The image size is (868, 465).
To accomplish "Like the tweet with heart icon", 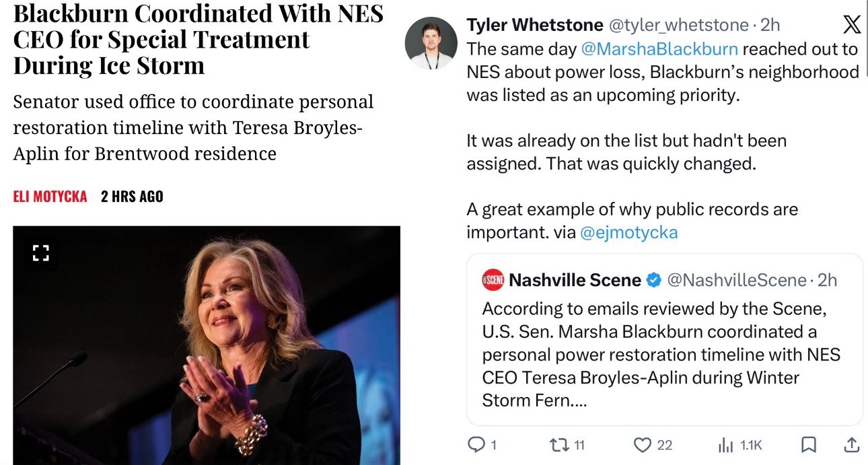I will click(643, 445).
